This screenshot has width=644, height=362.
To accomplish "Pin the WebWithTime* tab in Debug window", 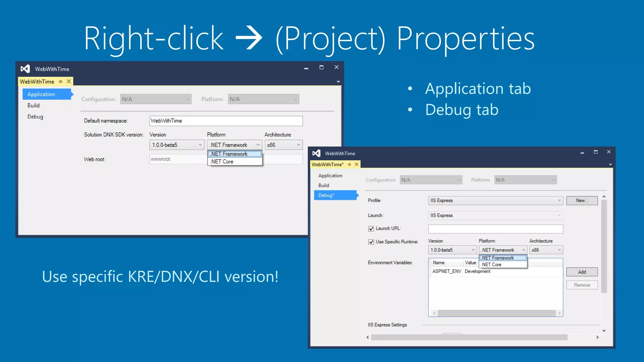I will tap(349, 164).
